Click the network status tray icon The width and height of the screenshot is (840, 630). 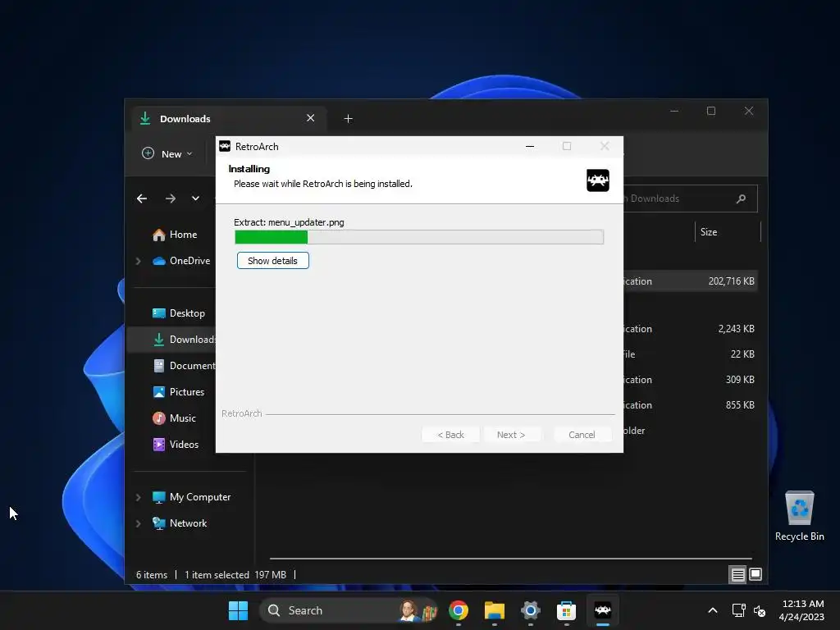739,610
